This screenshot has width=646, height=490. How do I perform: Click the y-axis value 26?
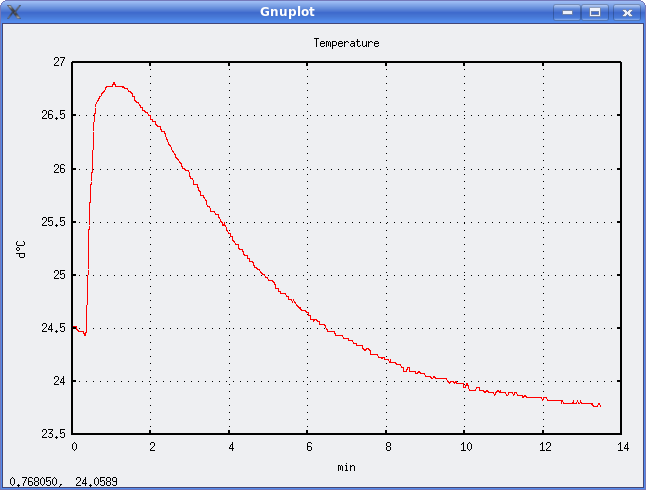point(59,169)
